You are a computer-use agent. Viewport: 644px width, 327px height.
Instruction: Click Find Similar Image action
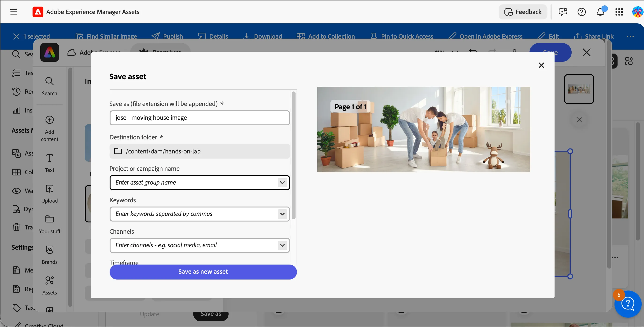(x=106, y=36)
